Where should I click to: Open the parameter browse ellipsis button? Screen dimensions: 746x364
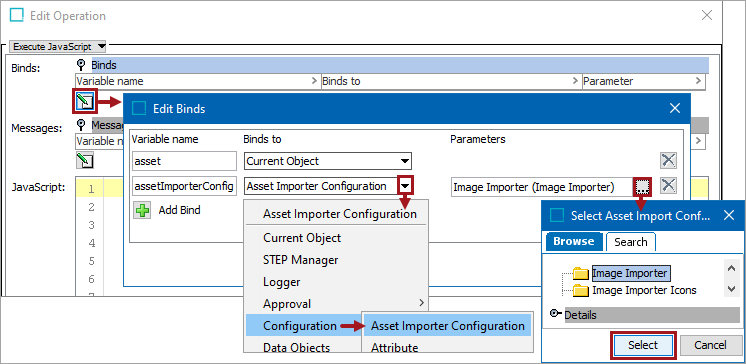[x=642, y=186]
